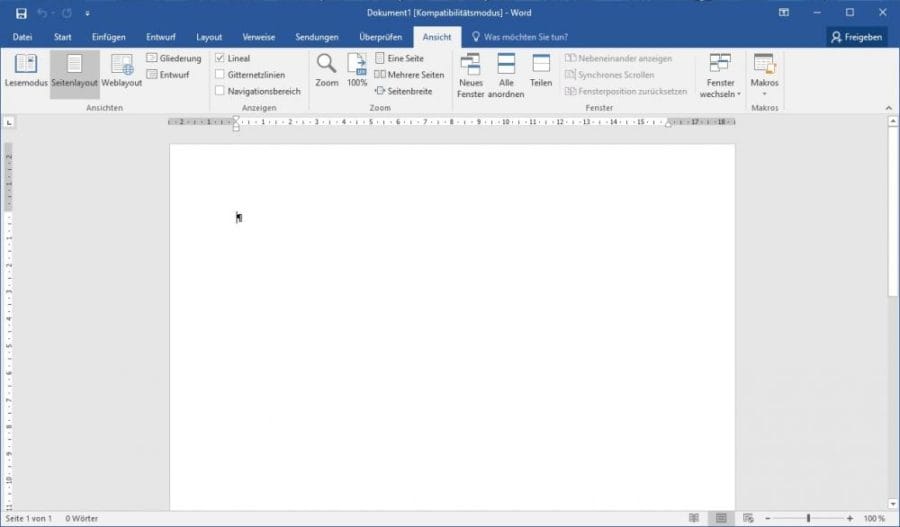Switch to the Entwurf ribbon tab
Viewport: 900px width, 527px height.
click(161, 37)
